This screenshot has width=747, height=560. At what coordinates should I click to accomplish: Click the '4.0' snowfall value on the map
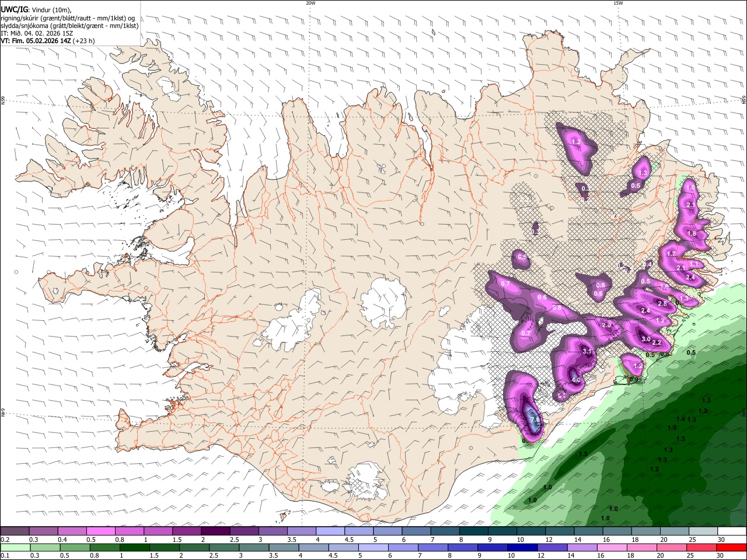pyautogui.click(x=576, y=380)
